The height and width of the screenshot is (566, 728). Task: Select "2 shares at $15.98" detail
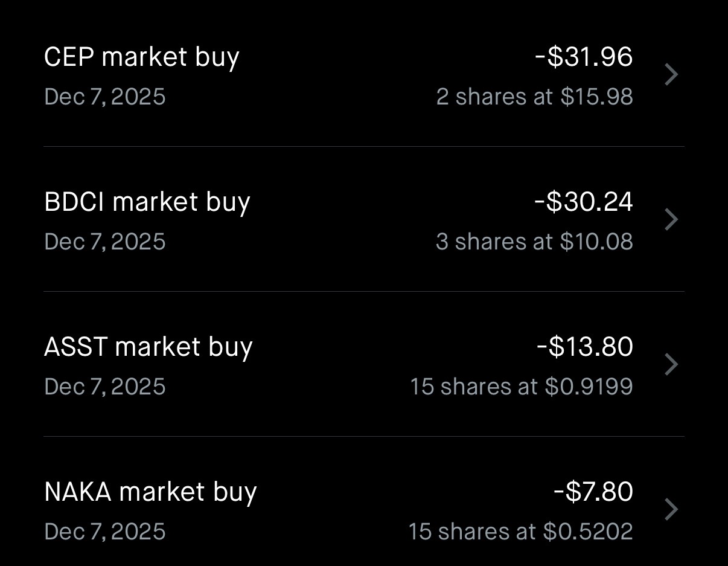[x=534, y=97]
